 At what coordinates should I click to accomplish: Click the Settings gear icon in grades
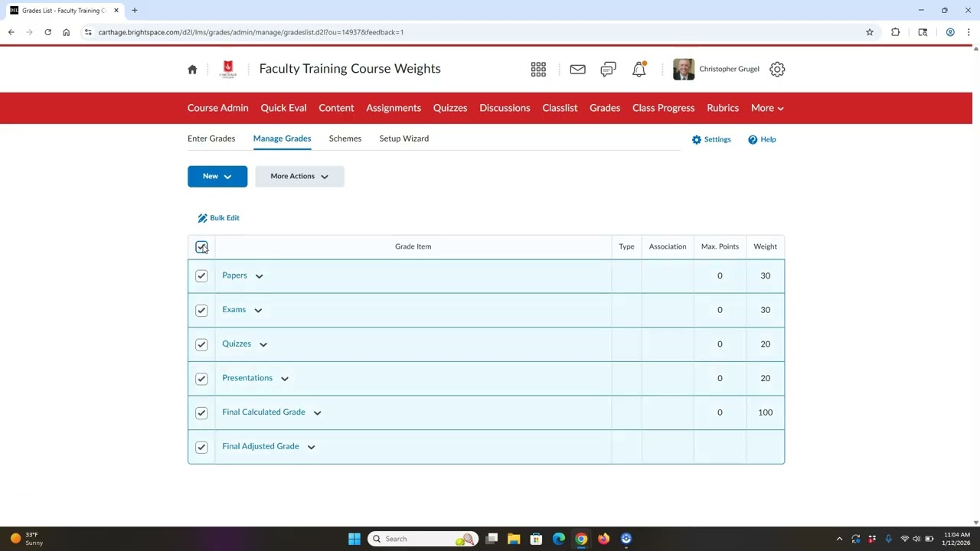[x=697, y=139]
